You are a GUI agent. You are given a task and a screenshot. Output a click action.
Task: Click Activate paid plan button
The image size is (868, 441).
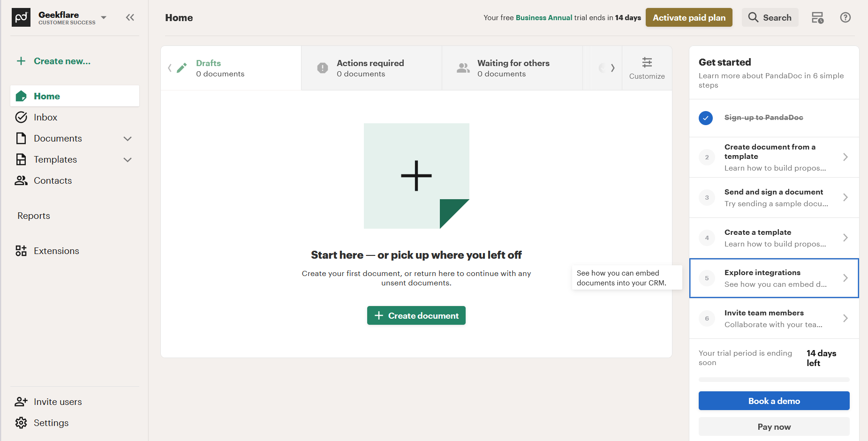(x=689, y=17)
